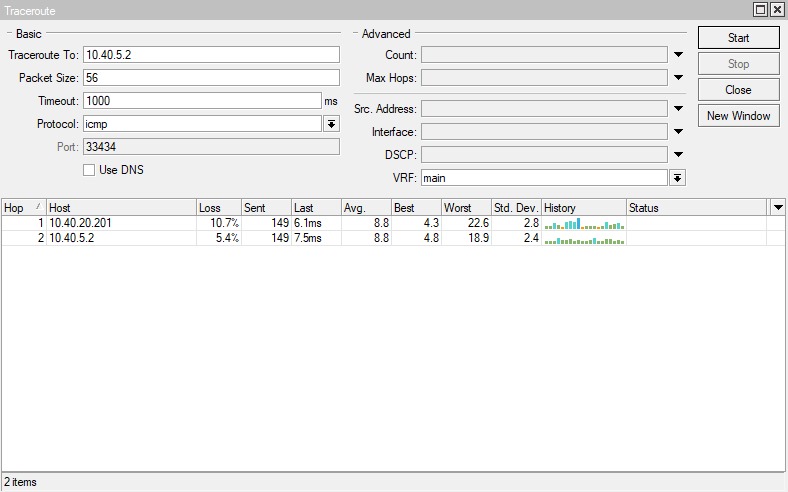Expand the Count field arrow
Viewport: 788px width, 492px height.
click(677, 55)
